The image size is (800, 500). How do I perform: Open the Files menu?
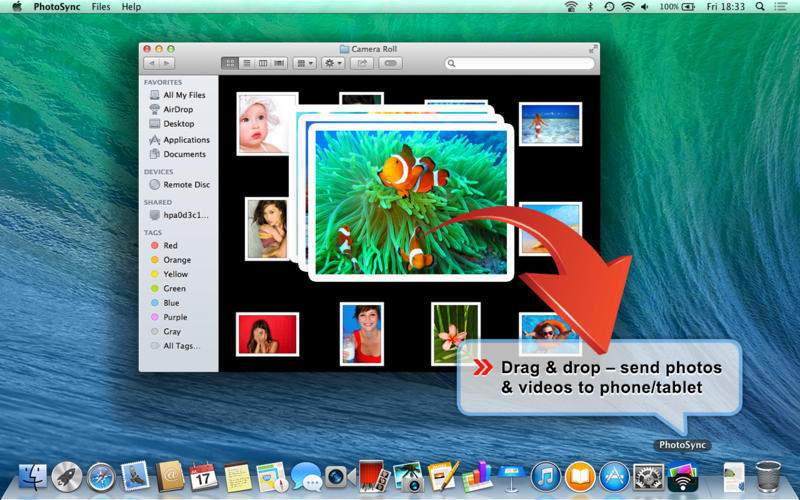101,7
